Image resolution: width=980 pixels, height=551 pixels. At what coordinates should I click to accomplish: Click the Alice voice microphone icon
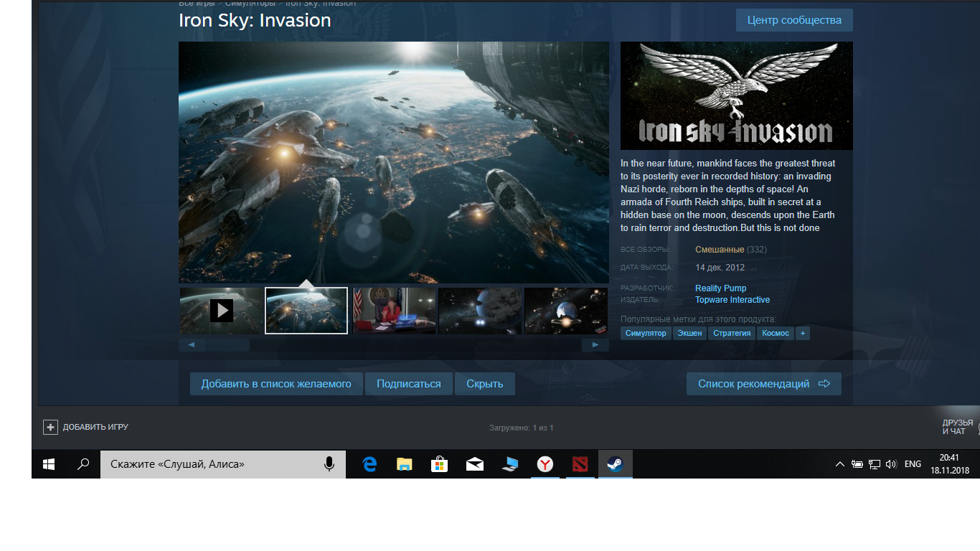[329, 464]
